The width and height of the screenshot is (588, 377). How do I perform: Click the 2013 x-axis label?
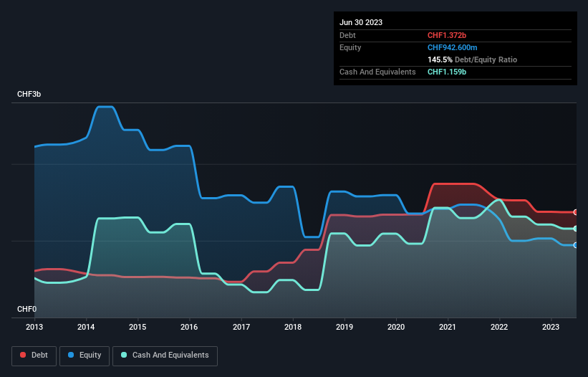(34, 327)
